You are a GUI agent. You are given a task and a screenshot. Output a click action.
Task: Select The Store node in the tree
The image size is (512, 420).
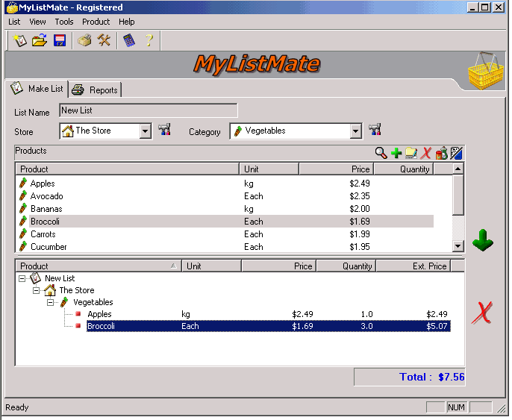coord(77,290)
